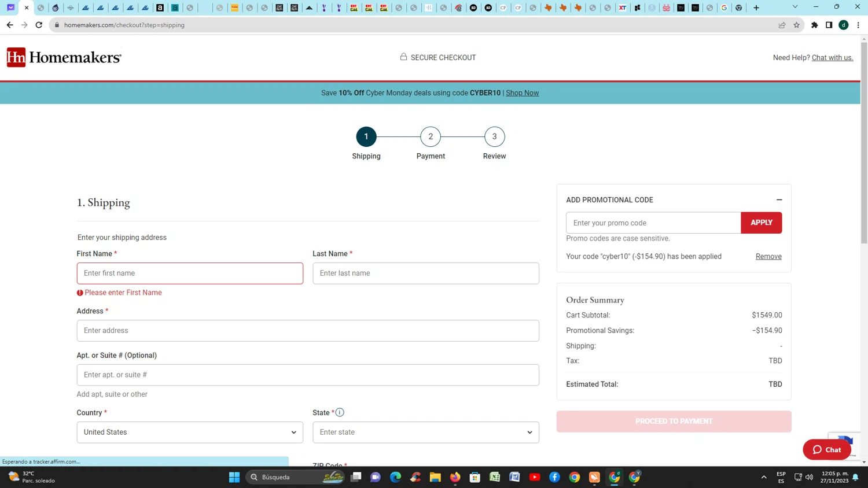This screenshot has height=488, width=868.
Task: Reload the page
Action: point(39,25)
